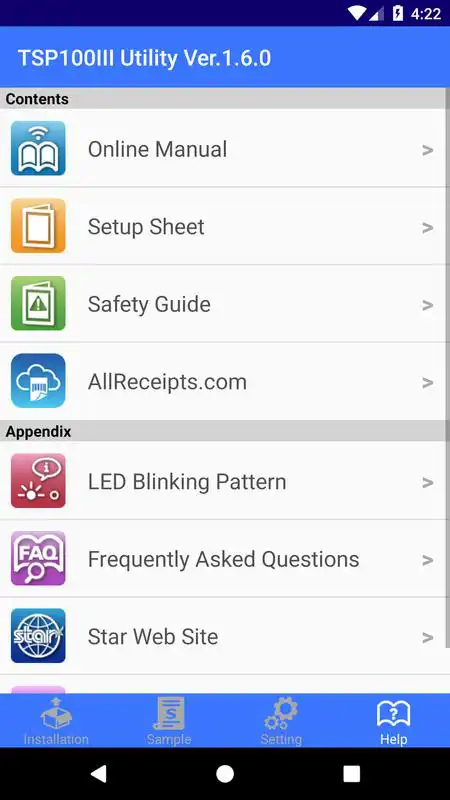Expand Setup Sheet via its chevron
Image resolution: width=450 pixels, height=800 pixels.
click(x=428, y=228)
